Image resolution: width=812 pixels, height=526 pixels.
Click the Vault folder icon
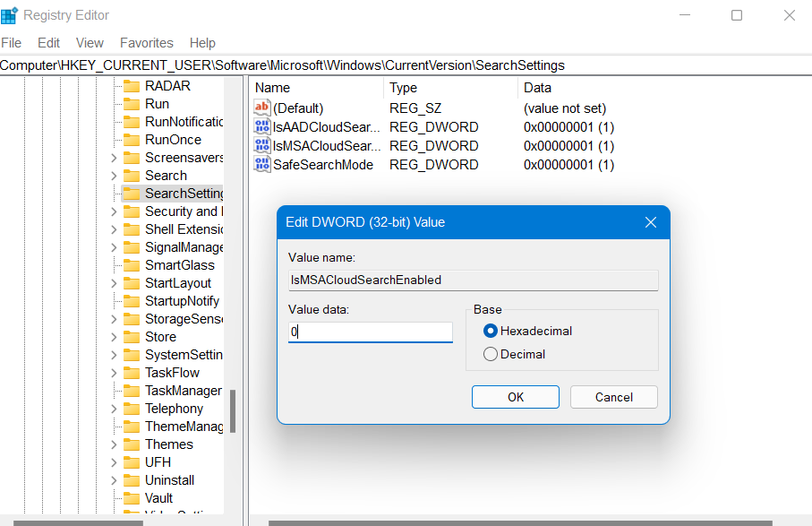132,498
